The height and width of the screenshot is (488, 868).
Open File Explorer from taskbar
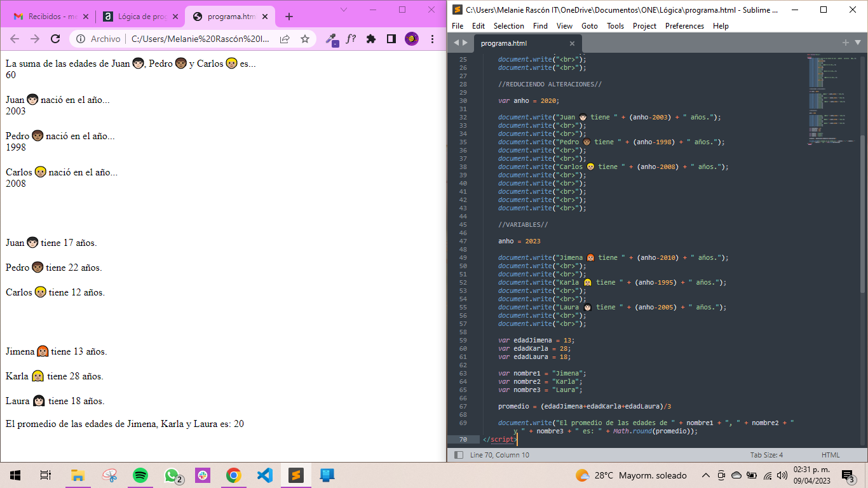(x=78, y=475)
